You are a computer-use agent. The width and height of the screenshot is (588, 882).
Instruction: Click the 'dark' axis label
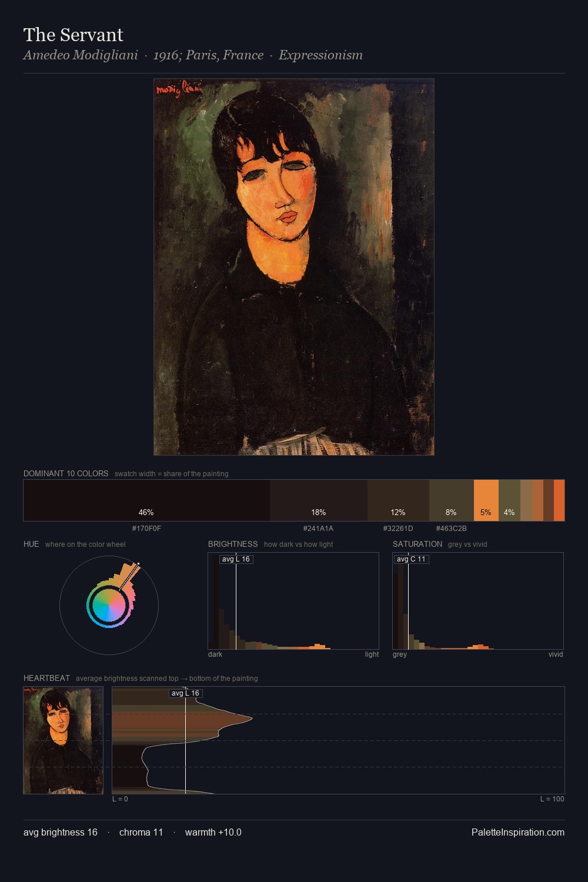tap(215, 654)
